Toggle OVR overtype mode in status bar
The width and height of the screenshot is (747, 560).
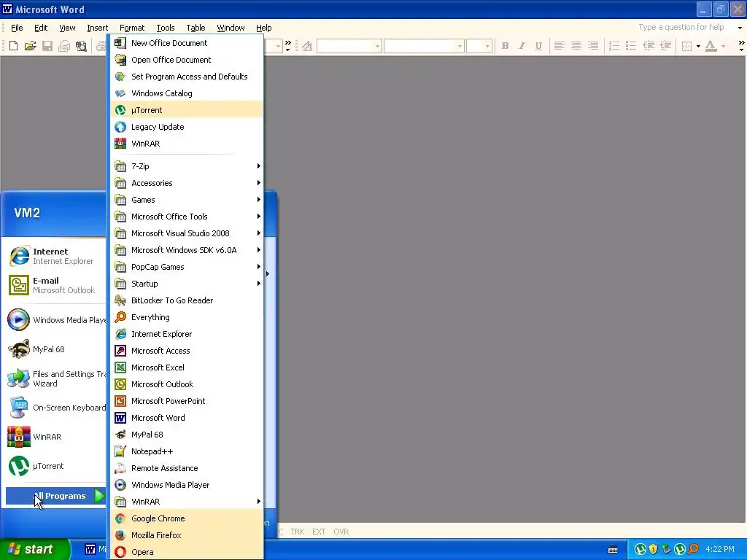(x=341, y=532)
